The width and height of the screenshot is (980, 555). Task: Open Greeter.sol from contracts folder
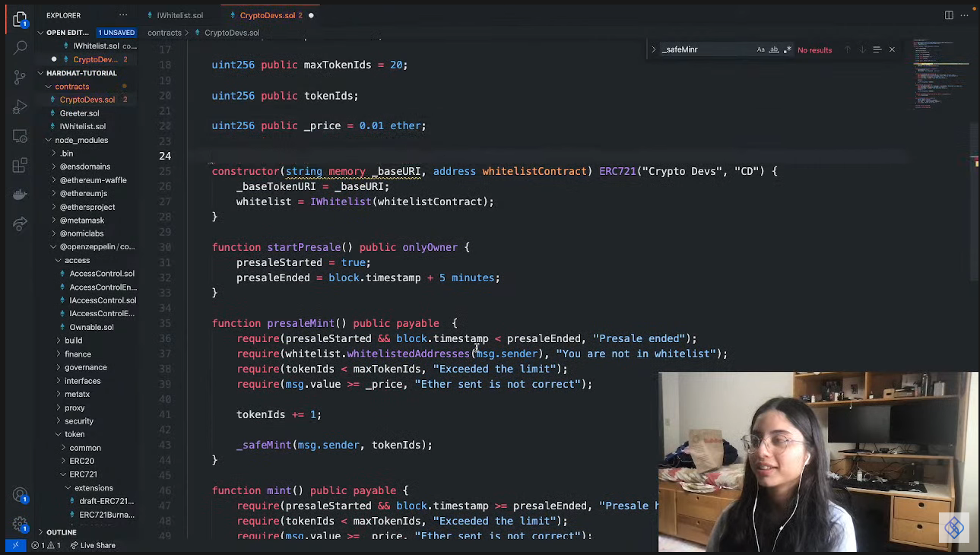79,113
